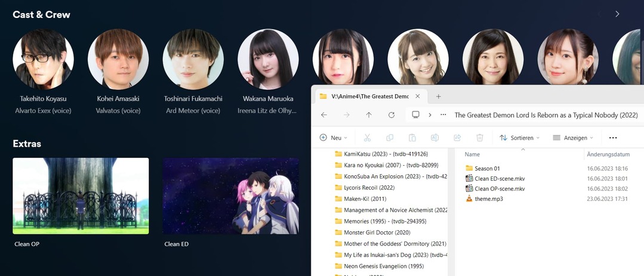Select Monster Girl Doctor (2020) folder
Viewport: 644px width, 276px height.
[372, 232]
